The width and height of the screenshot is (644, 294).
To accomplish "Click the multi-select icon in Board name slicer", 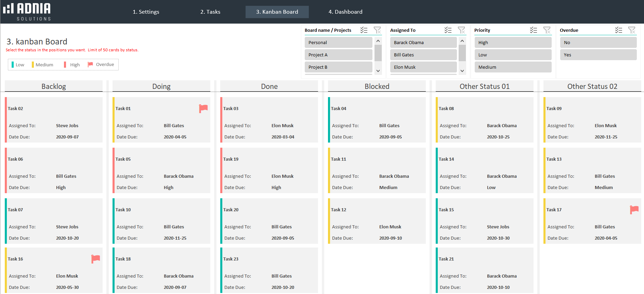I will coord(364,30).
